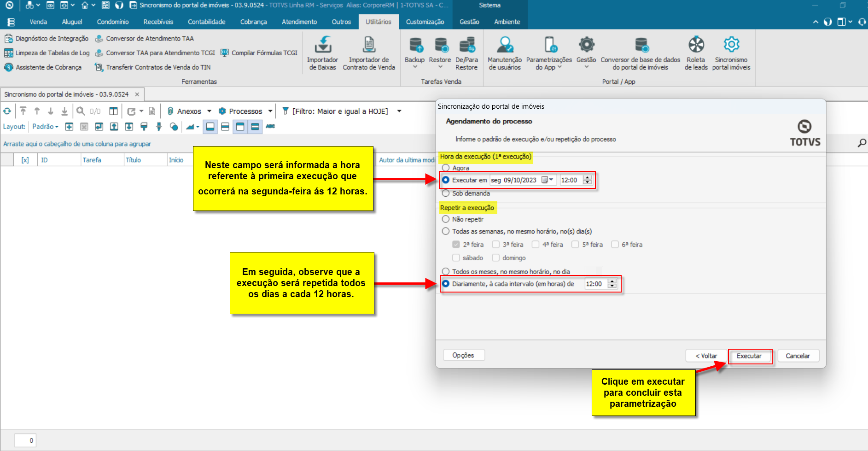Open the execution date calendar dropdown
The height and width of the screenshot is (451, 868).
pos(548,180)
